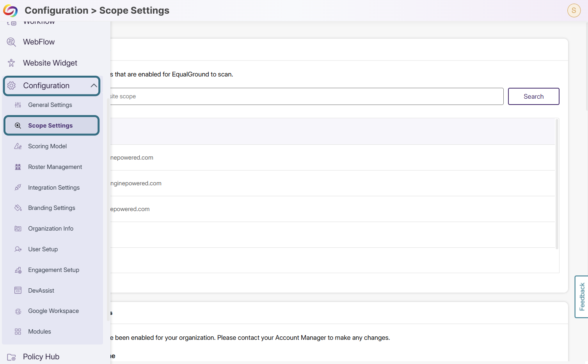588x364 pixels.
Task: Click the scope table vertical scrollbar
Action: click(x=557, y=183)
